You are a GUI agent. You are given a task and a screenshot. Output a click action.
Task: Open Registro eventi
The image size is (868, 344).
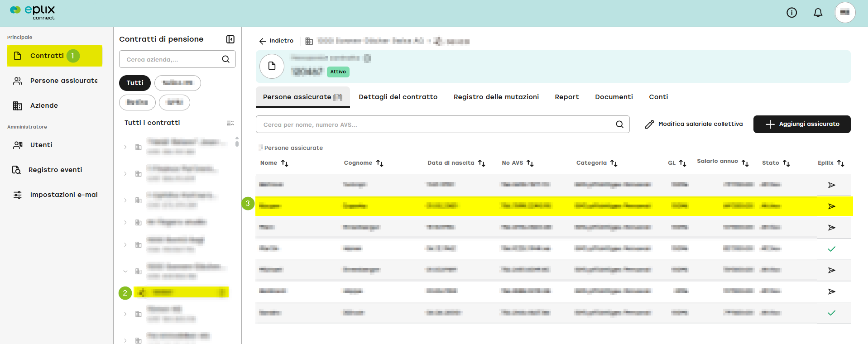click(x=55, y=170)
